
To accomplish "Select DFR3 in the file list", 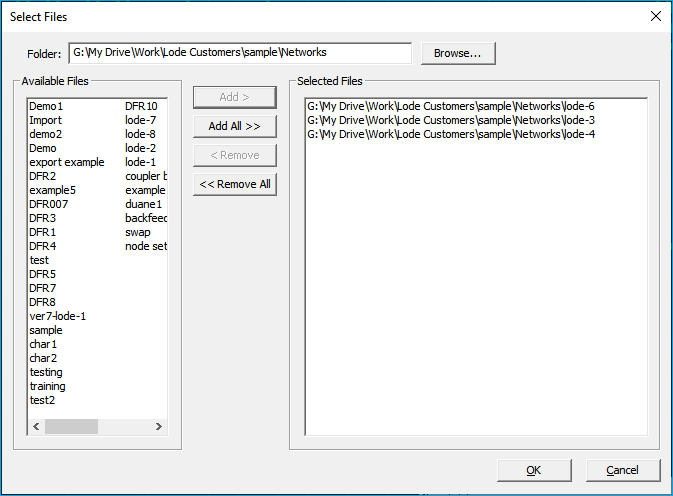I will tap(42, 218).
